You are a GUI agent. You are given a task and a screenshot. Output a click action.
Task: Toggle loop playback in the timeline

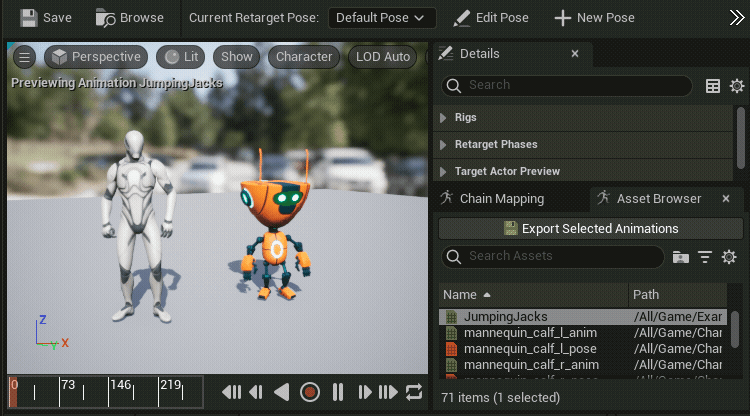[414, 391]
